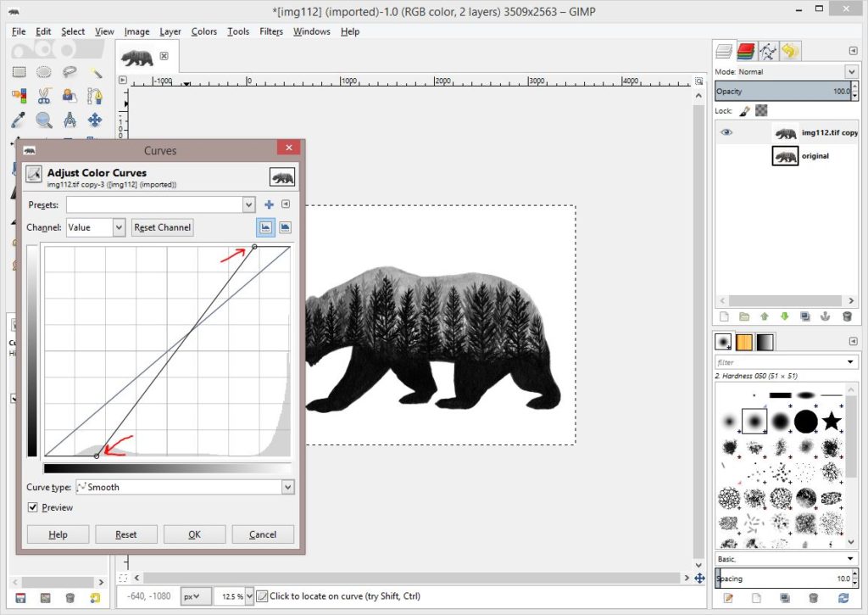Click the Help button in Curves
The height and width of the screenshot is (615, 868).
(x=58, y=534)
